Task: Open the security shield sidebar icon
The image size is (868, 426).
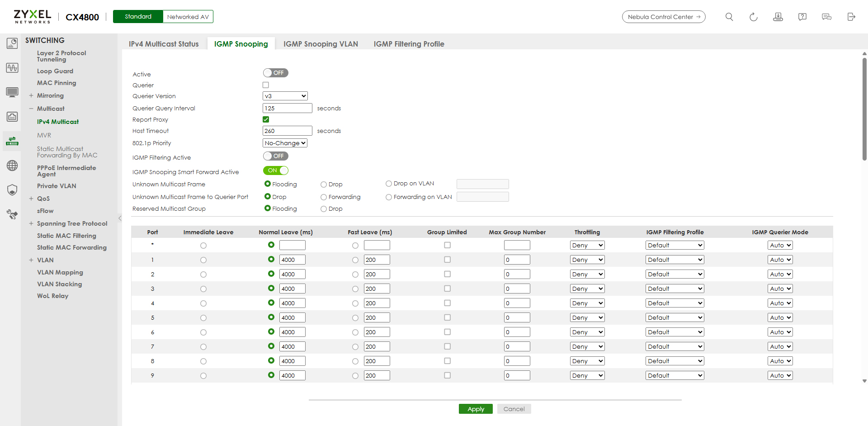Action: click(12, 190)
